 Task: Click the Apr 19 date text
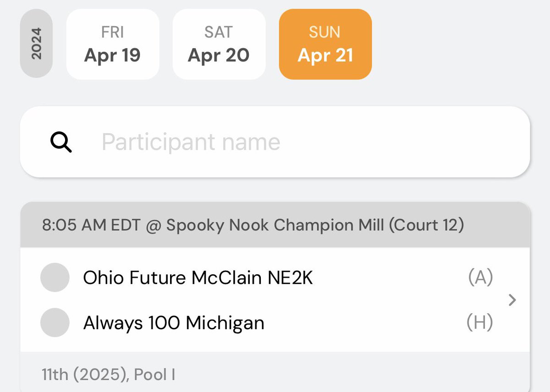tap(112, 55)
